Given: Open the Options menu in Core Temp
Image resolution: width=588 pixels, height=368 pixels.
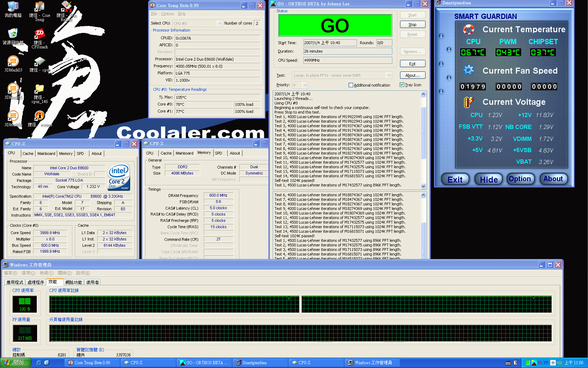Looking at the screenshot, I should click(x=167, y=14).
